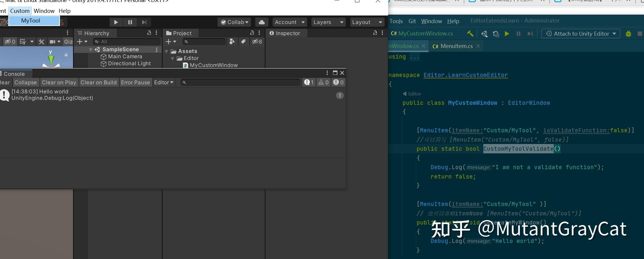Open the Console Editor target dropdown

click(164, 83)
